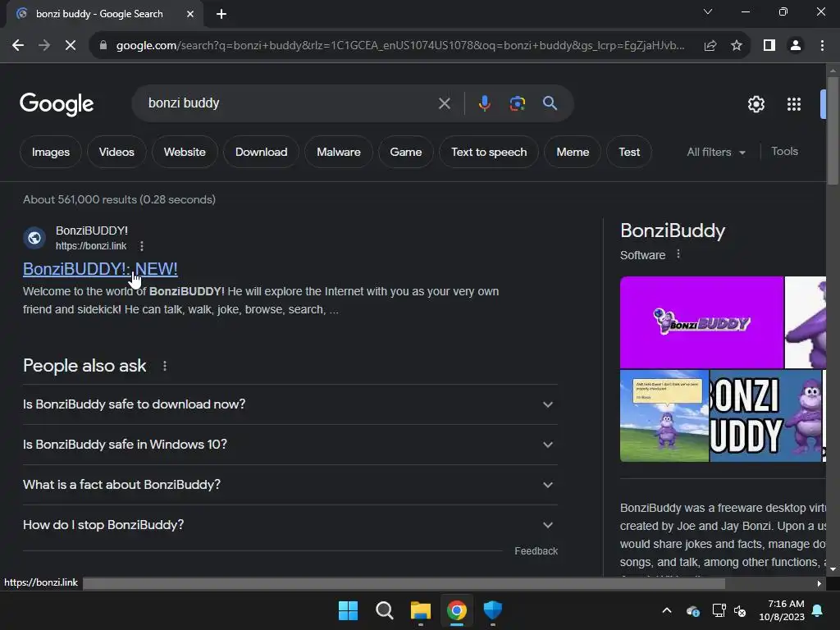Open search Tools

coord(784,152)
